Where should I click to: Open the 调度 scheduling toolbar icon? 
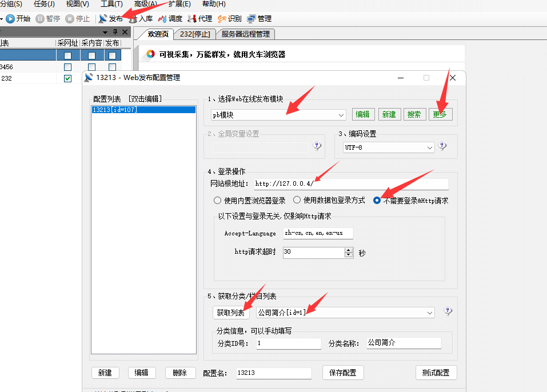pyautogui.click(x=162, y=18)
